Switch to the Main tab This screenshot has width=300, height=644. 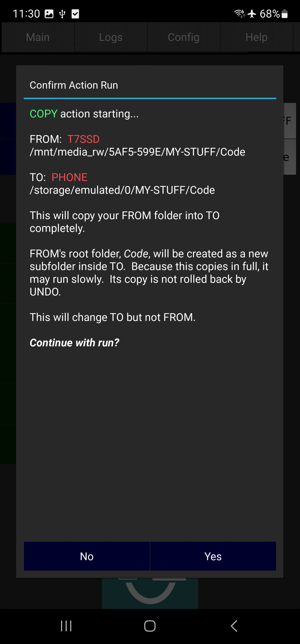(38, 37)
